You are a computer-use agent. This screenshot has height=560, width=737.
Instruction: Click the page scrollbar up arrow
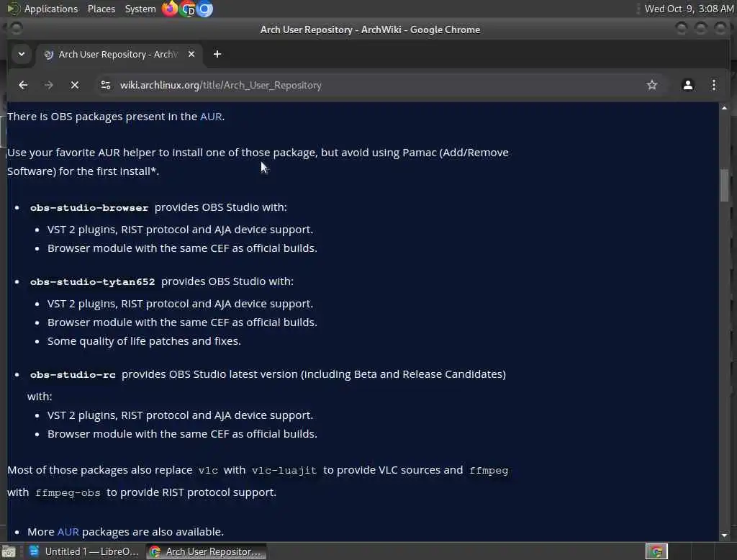pos(724,108)
